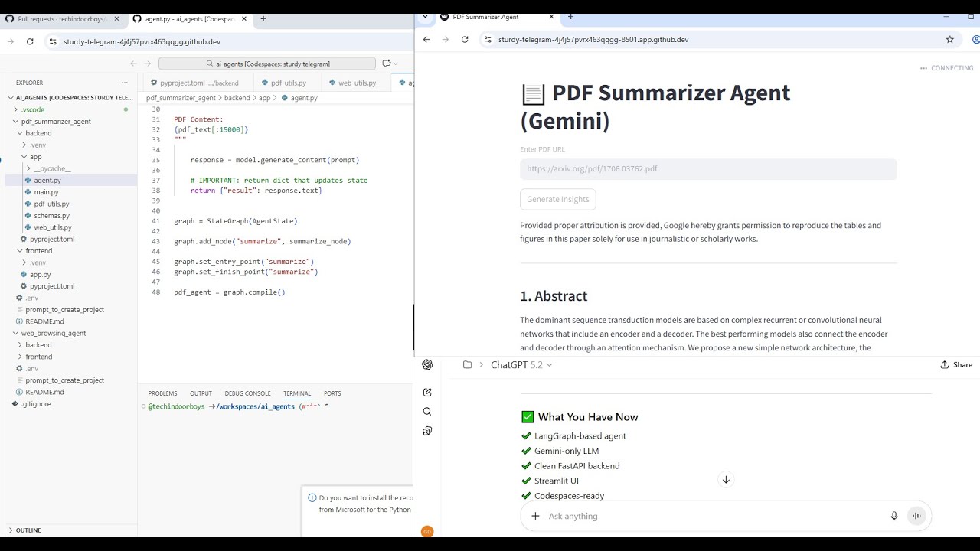Click the Share button in ChatGPT
The image size is (980, 551).
[956, 365]
